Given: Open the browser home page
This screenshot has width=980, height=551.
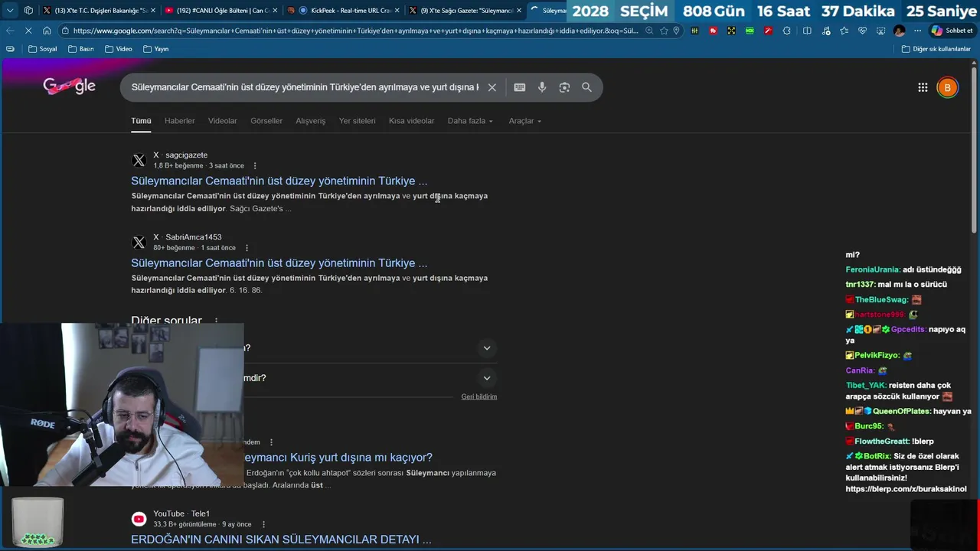Looking at the screenshot, I should pos(47,31).
